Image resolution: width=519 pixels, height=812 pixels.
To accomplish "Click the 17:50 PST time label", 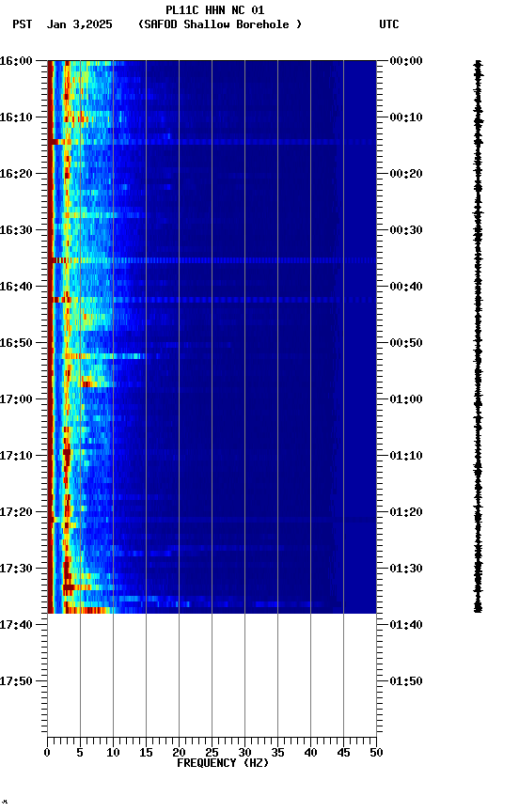I will [16, 682].
